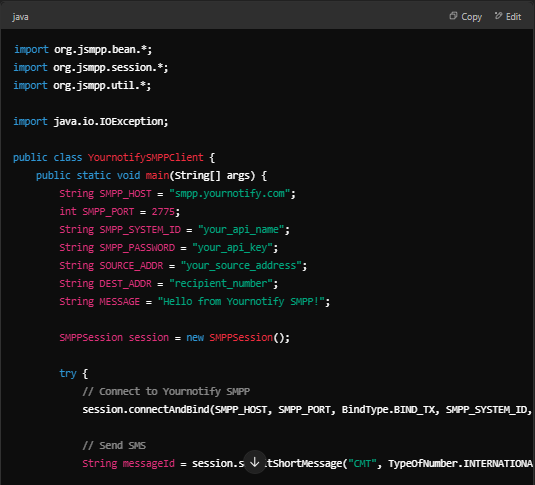
Task: Copy the Java code block
Action: pyautogui.click(x=465, y=16)
